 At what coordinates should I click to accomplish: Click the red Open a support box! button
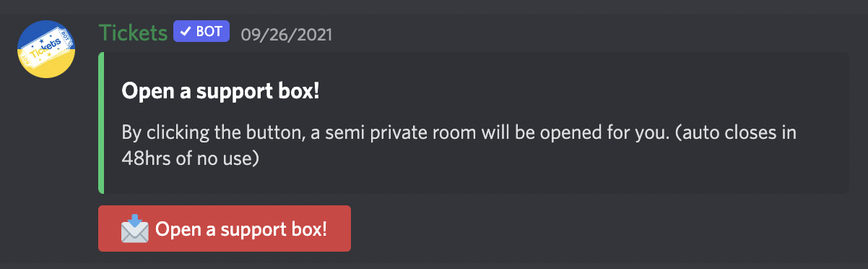click(x=225, y=229)
